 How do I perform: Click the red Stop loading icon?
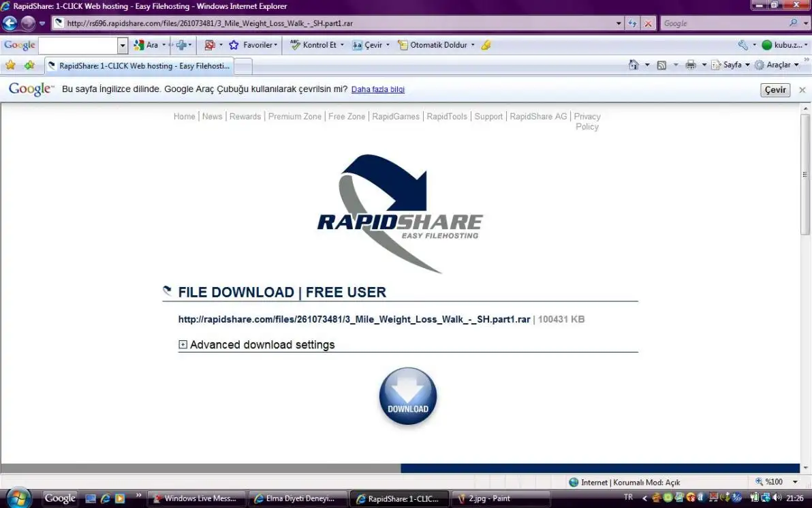(x=648, y=23)
